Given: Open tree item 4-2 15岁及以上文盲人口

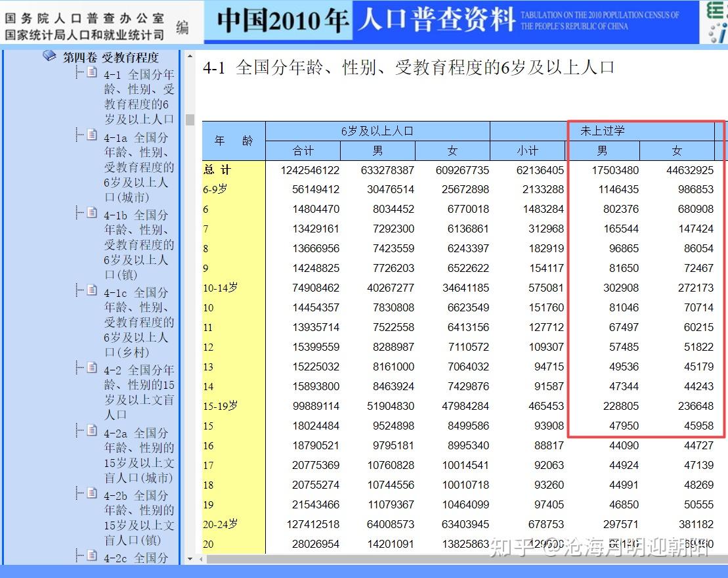Looking at the screenshot, I should coord(139,392).
